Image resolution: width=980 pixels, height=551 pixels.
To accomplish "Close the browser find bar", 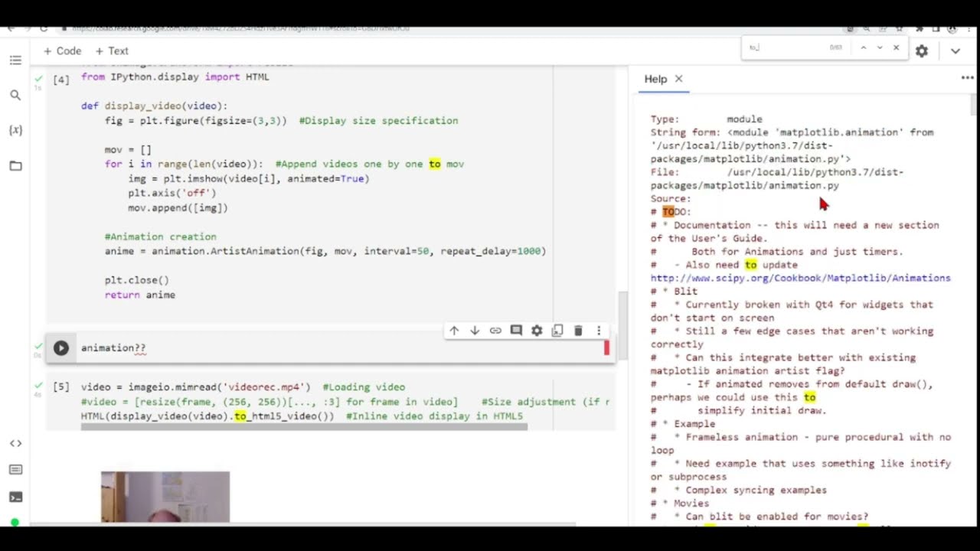I will coord(897,47).
